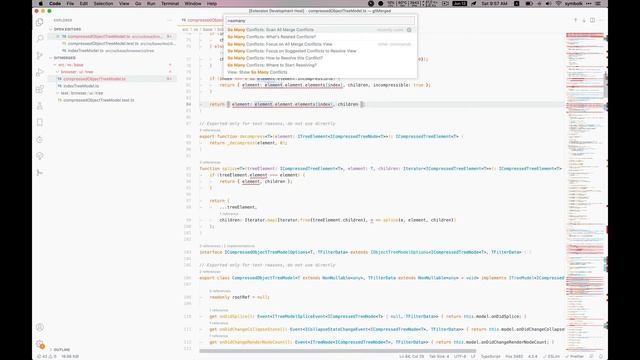The height and width of the screenshot is (360, 640).
Task: Open the Explorer view in activity bar
Action: click(x=40, y=22)
